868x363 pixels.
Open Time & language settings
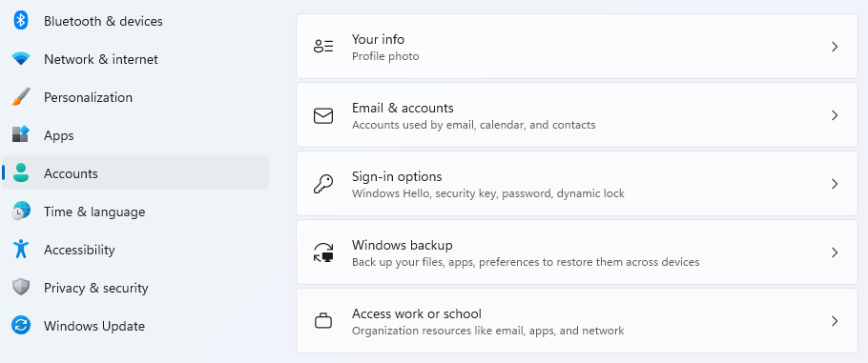tap(135, 212)
